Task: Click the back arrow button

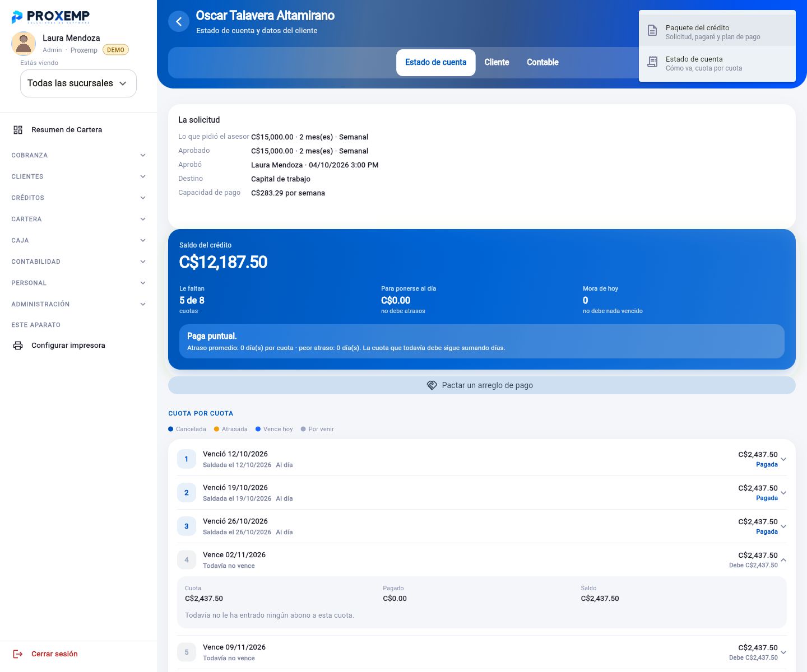Action: click(x=179, y=22)
